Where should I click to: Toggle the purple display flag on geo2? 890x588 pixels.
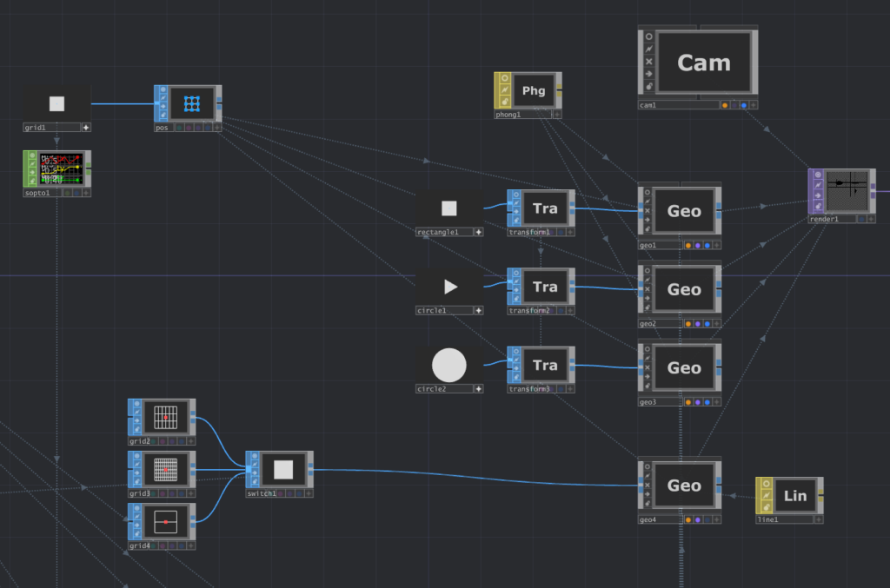(697, 324)
